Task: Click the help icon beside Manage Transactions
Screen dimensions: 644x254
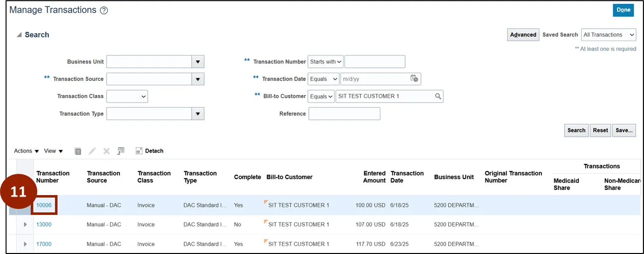Action: (104, 10)
